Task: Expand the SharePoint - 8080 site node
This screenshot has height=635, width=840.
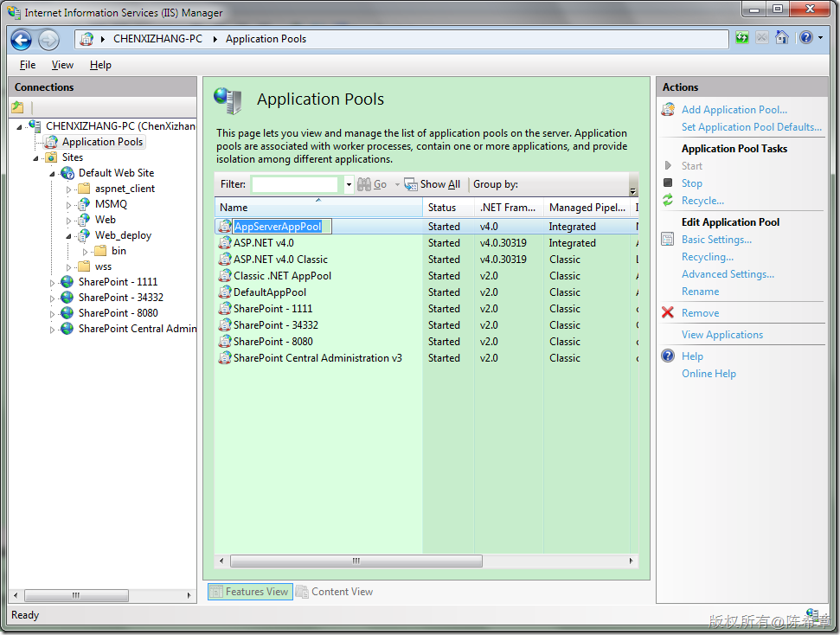Action: pos(53,313)
